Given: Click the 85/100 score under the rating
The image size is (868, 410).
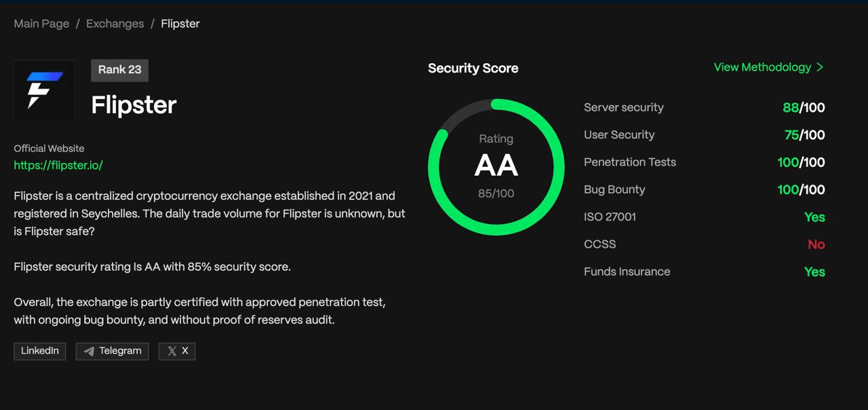Looking at the screenshot, I should coord(496,193).
